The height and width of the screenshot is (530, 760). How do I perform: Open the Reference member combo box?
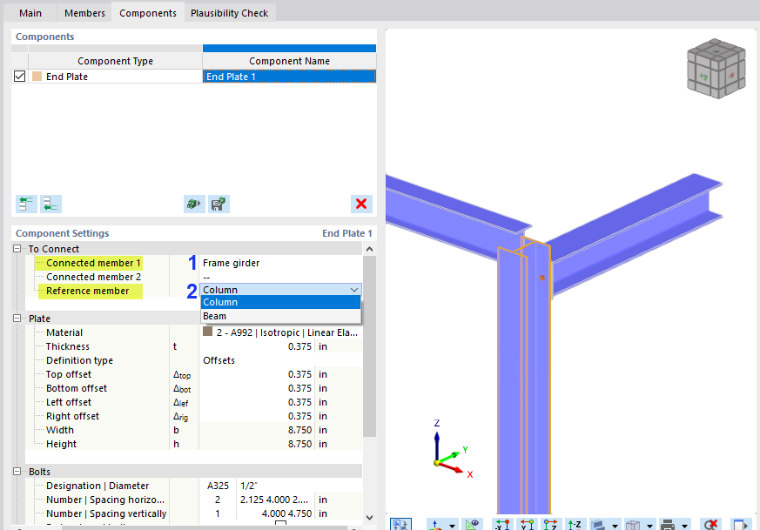point(280,289)
